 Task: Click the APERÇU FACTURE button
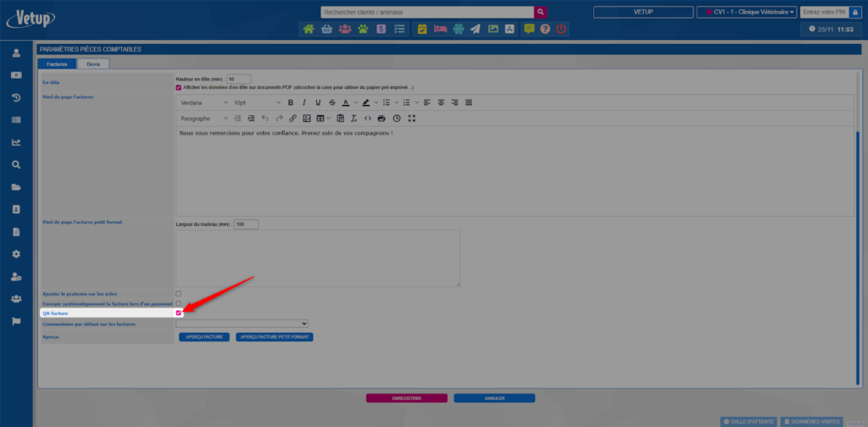[204, 336]
